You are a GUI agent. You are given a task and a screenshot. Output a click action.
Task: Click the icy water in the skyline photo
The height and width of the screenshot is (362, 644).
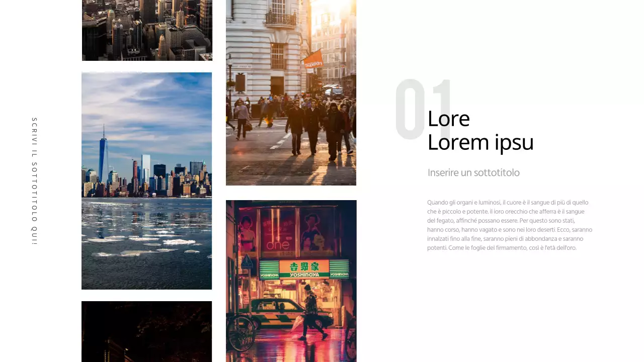pyautogui.click(x=146, y=241)
